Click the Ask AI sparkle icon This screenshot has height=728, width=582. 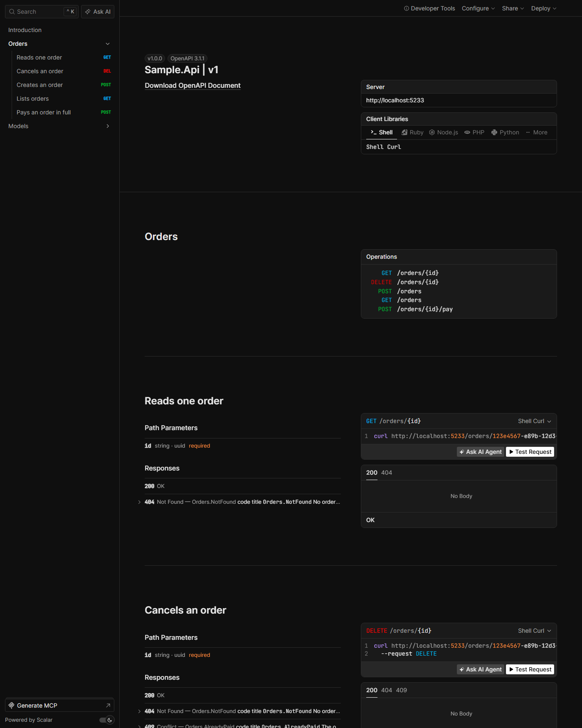pos(88,12)
